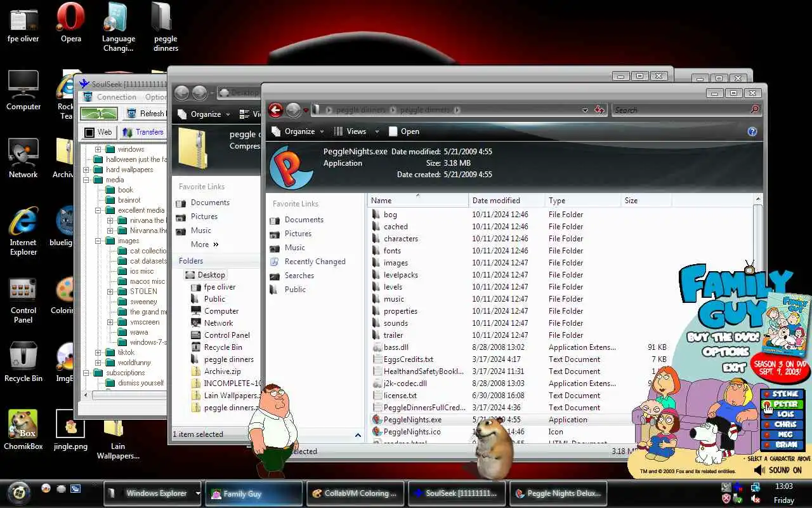Select the ChomikBox desktop icon

click(23, 430)
